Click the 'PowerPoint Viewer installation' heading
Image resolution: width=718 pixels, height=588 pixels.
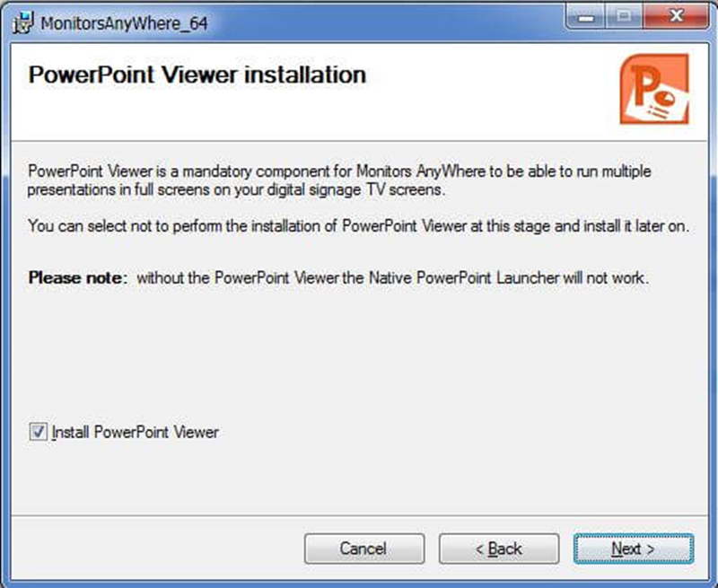197,74
